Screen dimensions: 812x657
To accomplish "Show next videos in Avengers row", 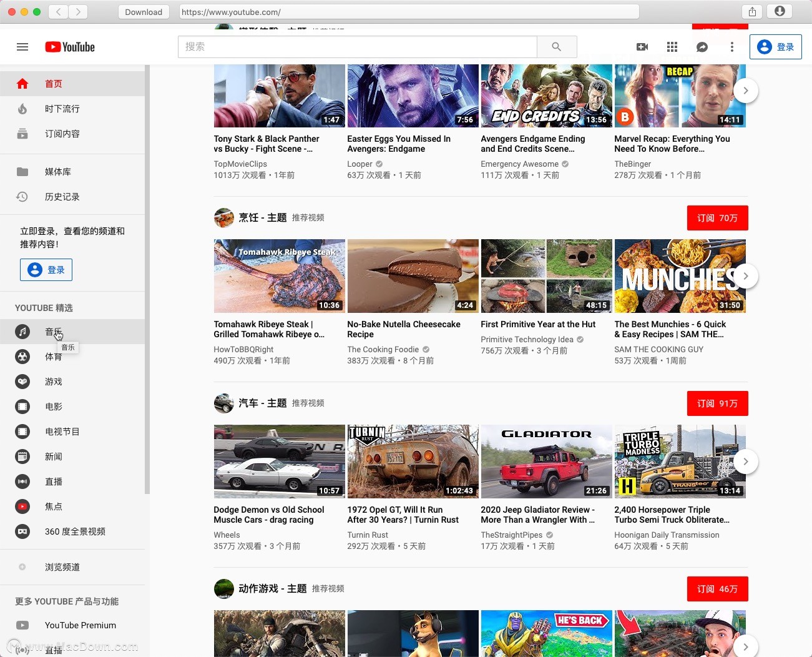I will pos(745,91).
